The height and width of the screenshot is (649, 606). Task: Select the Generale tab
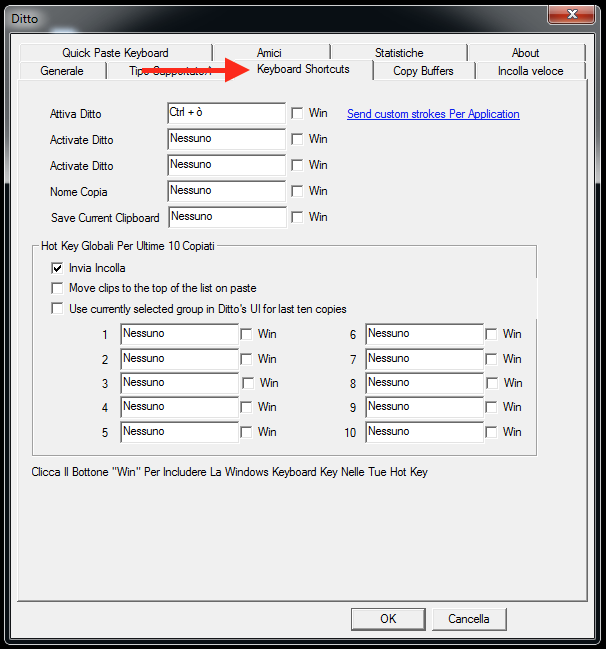[x=62, y=71]
